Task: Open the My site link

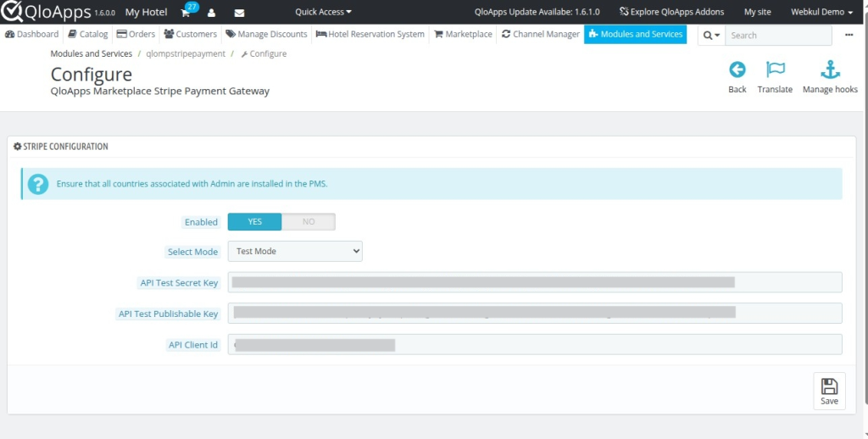Action: tap(757, 12)
